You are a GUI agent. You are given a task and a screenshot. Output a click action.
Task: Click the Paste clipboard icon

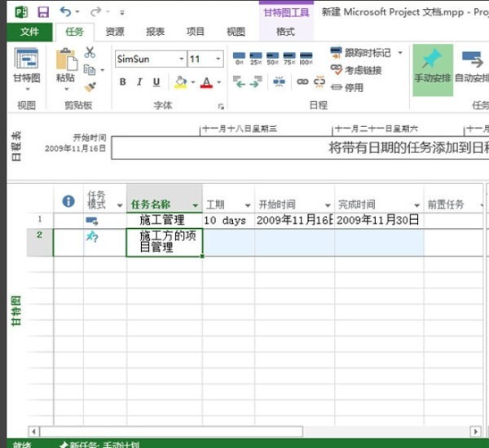coord(66,64)
